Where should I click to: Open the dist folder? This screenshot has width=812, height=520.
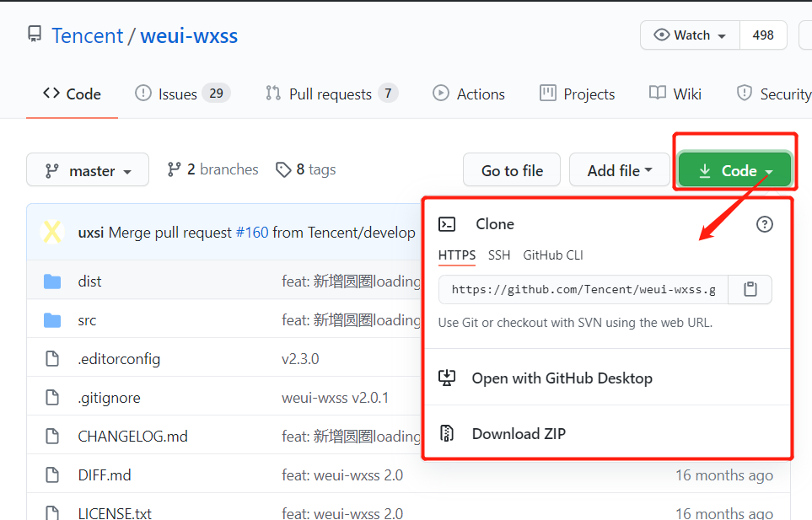coord(89,281)
